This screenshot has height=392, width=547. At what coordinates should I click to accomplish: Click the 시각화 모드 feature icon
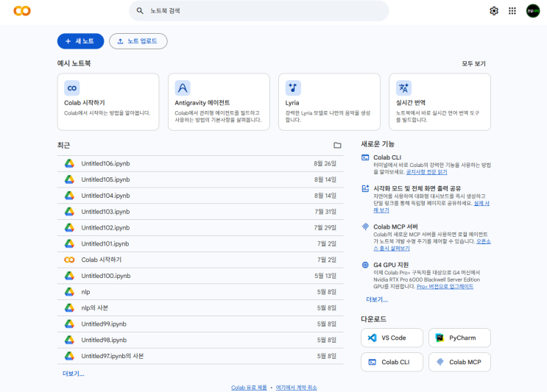(x=365, y=188)
